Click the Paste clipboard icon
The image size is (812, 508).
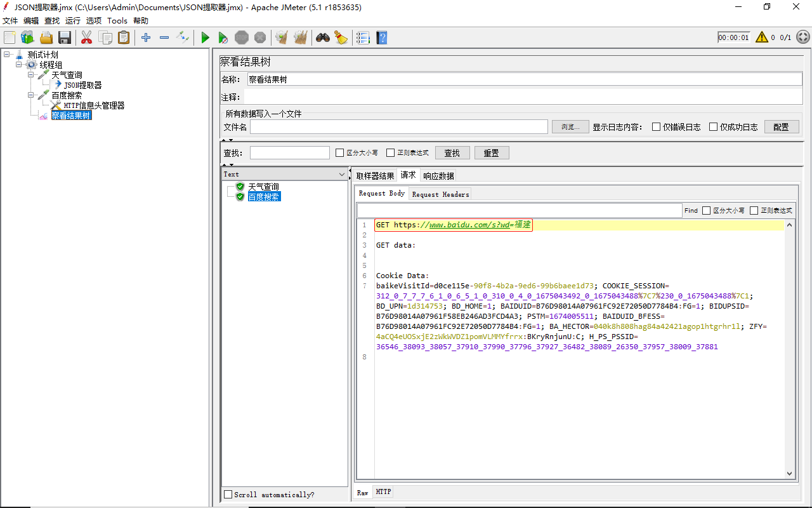[124, 37]
